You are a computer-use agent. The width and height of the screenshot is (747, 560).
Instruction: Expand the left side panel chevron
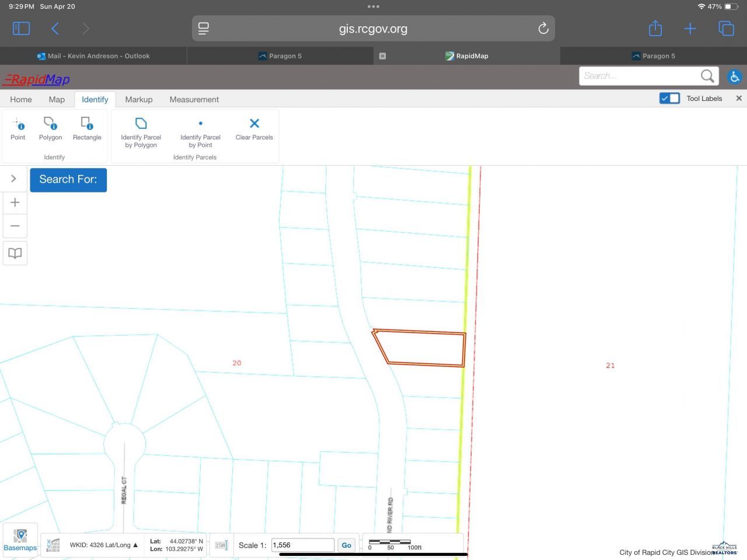pos(13,178)
